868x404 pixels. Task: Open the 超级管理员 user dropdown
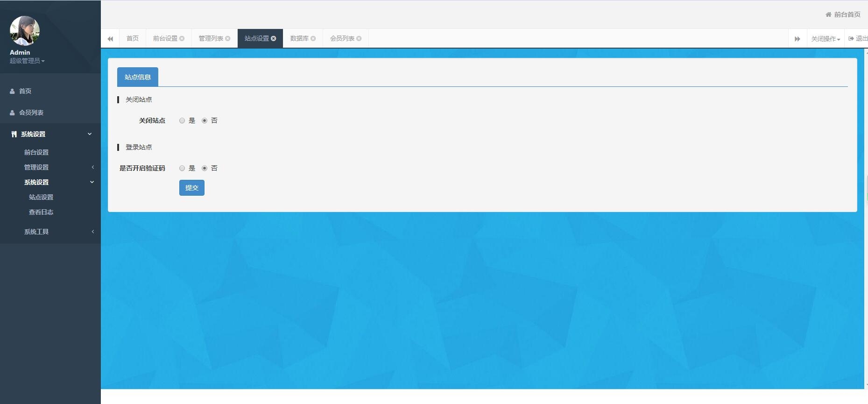tap(27, 61)
